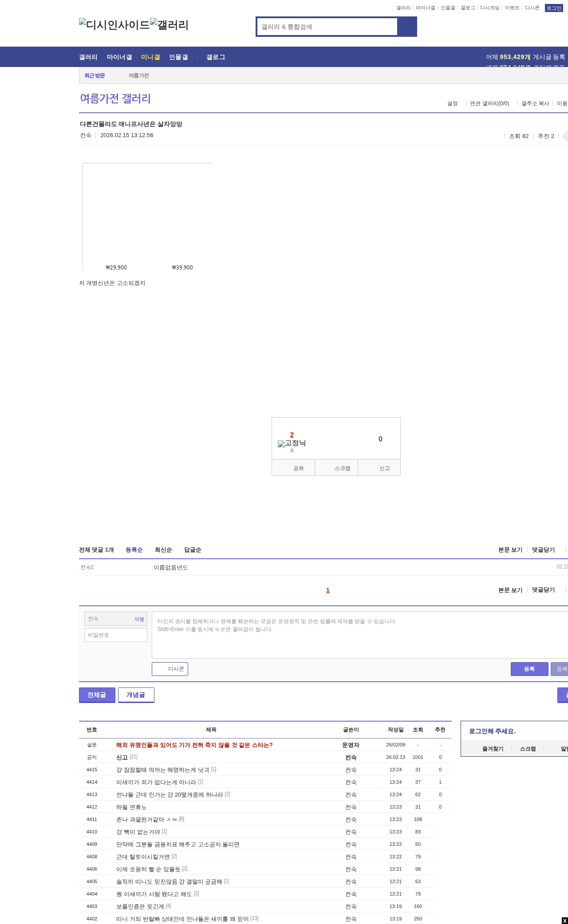568x924 pixels.
Task: Open the 미니갤 navigation tab
Action: click(x=150, y=57)
